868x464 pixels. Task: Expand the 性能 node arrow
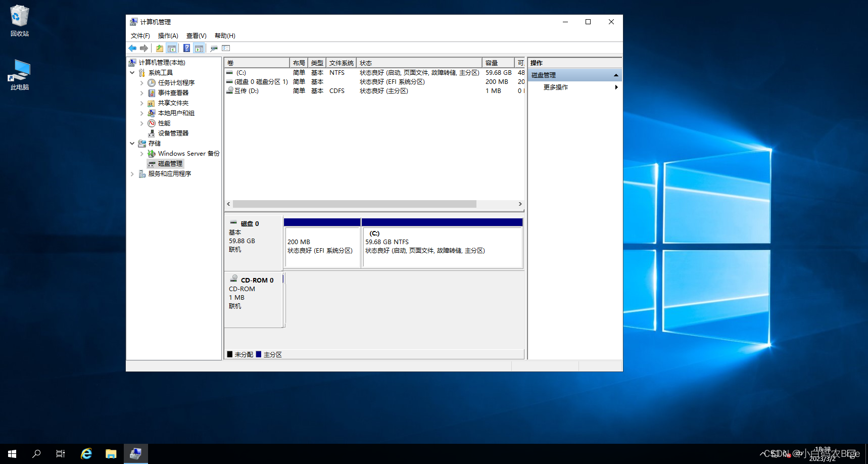click(x=142, y=123)
